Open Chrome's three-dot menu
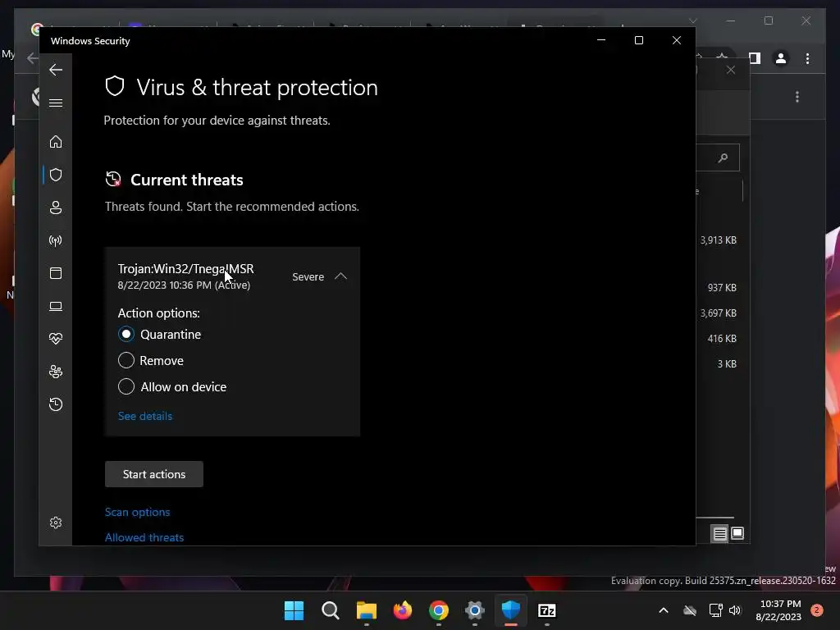The height and width of the screenshot is (630, 840). pyautogui.click(x=807, y=58)
